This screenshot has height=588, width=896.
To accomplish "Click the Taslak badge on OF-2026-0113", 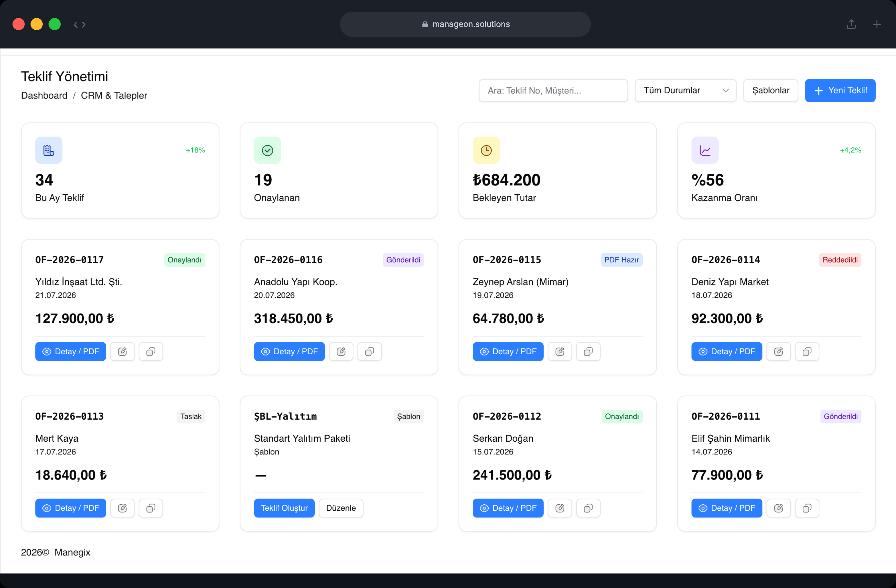I will [191, 416].
